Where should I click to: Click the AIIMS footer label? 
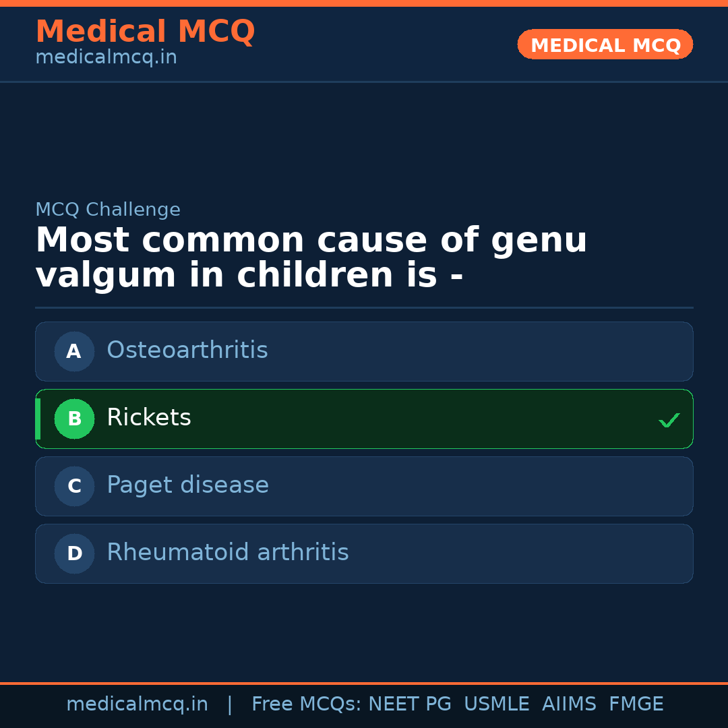point(570,703)
